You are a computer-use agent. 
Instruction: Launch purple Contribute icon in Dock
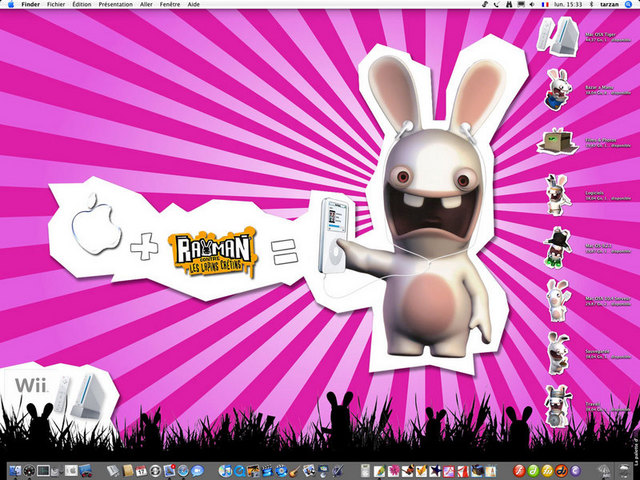[575, 471]
